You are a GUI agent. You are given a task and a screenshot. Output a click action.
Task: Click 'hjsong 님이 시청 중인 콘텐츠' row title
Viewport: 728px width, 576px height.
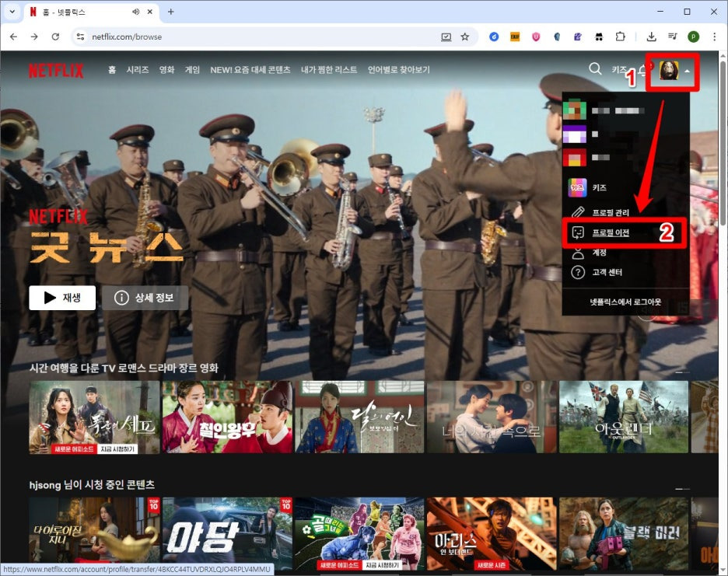[x=92, y=484]
